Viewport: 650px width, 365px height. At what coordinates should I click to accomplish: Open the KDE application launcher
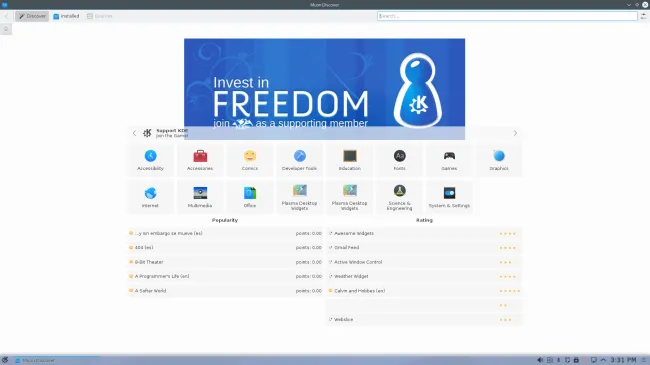pos(5,360)
